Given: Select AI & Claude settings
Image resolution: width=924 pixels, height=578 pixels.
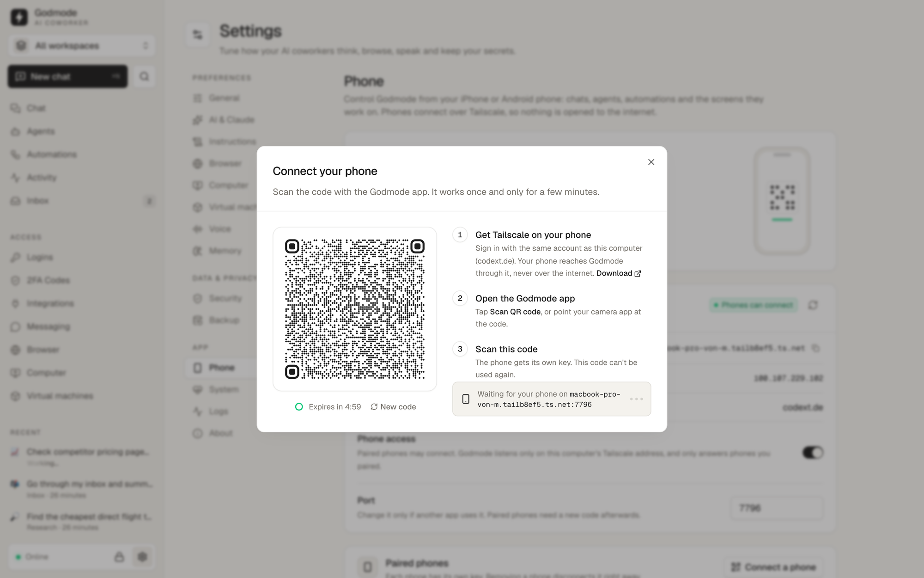Looking at the screenshot, I should [x=224, y=120].
